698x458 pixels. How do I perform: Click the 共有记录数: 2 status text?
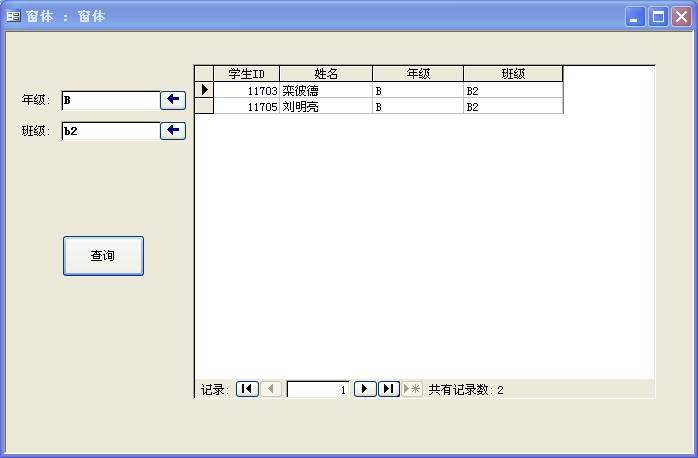point(466,390)
